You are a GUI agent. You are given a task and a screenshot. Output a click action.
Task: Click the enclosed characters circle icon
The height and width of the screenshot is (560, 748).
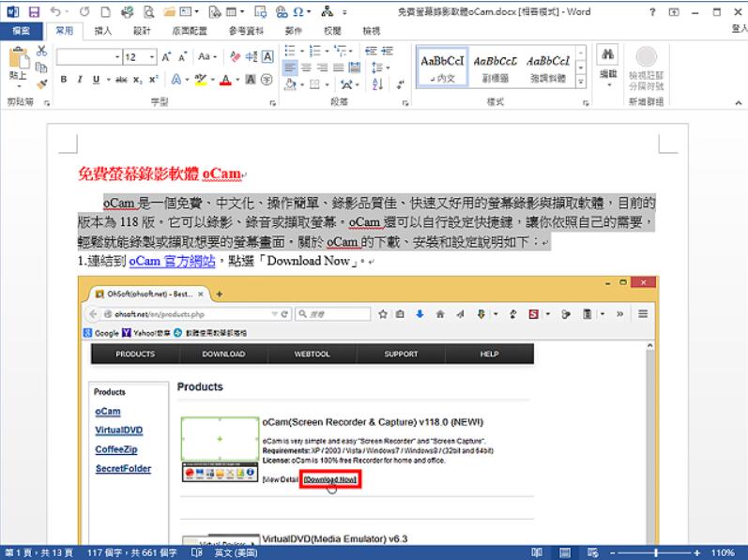tap(267, 80)
